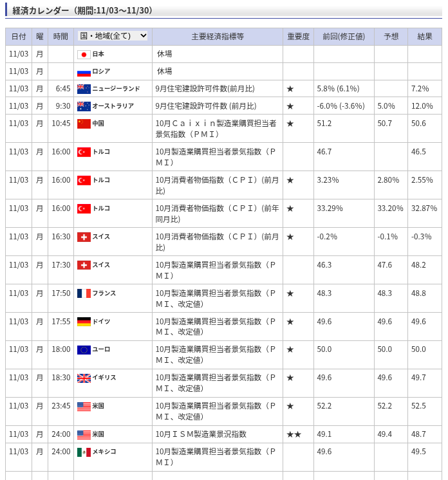This screenshot has width=448, height=480.
Task: Click the Australia flag icon
Action: pos(84,106)
